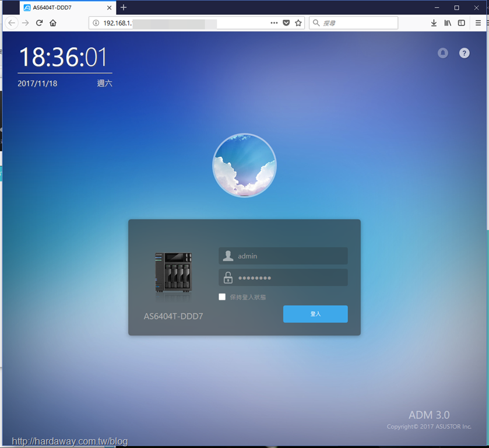Close the AS6404T-DDD7 tab
The width and height of the screenshot is (489, 448).
tap(109, 8)
